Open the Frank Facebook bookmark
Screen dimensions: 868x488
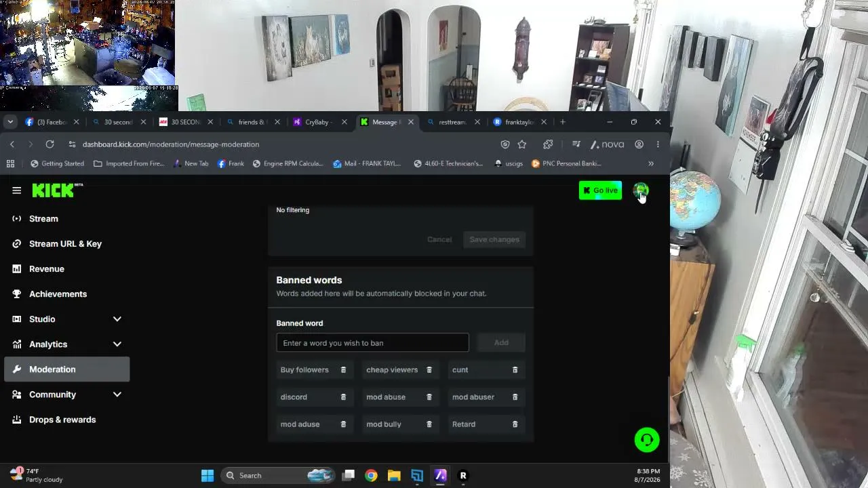click(x=231, y=163)
